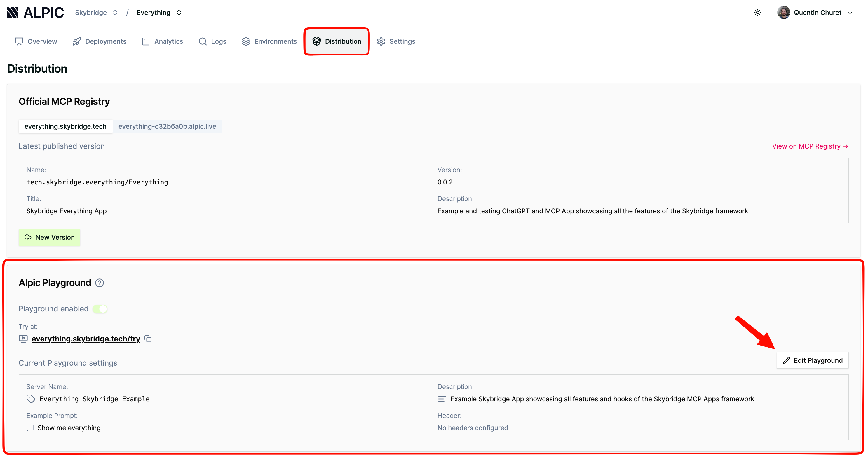The image size is (868, 457).
Task: Go to the Environments tab
Action: pyautogui.click(x=269, y=41)
